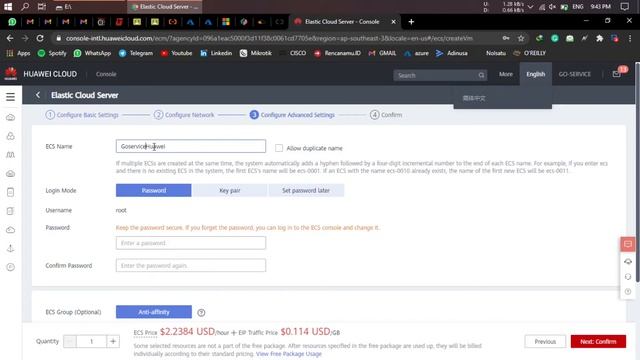Viewport: 640px width, 360px height.
Task: Open the Console link in header
Action: click(106, 74)
